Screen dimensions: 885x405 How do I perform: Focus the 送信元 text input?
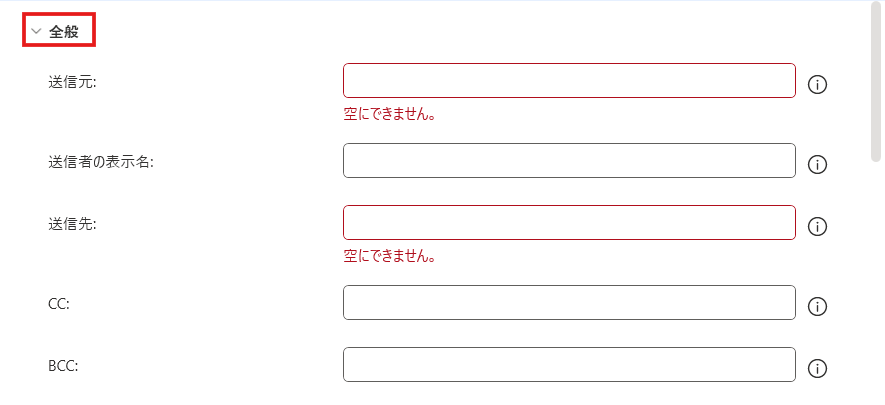(569, 81)
